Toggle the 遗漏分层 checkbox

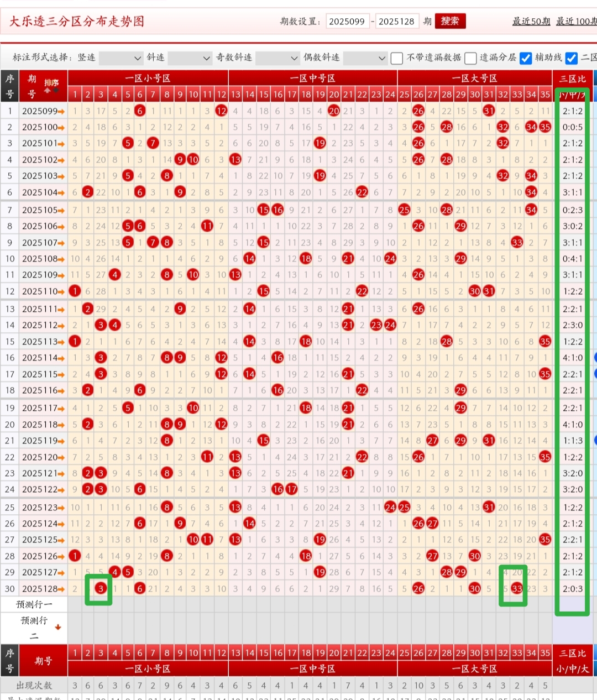click(470, 58)
